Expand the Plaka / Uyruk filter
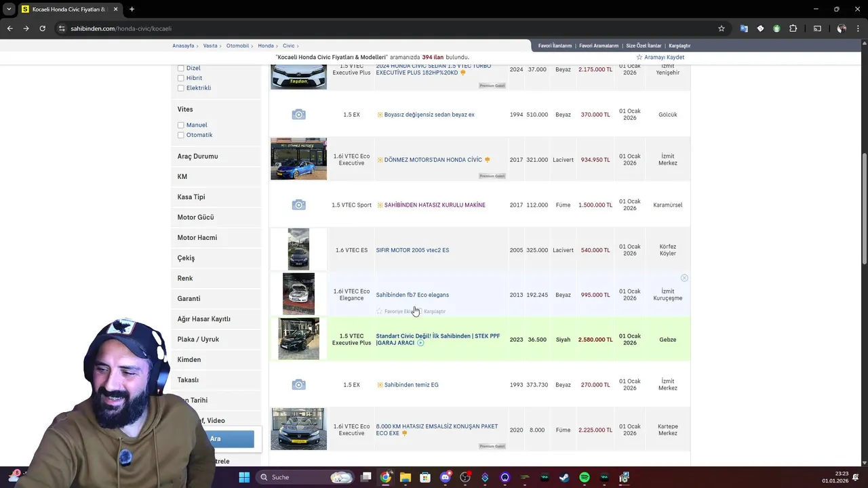The width and height of the screenshot is (868, 488). (216, 340)
